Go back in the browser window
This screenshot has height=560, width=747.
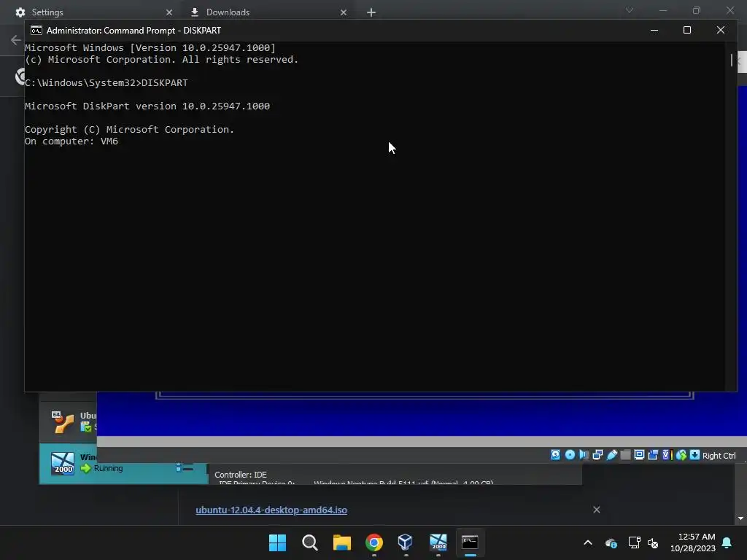point(16,40)
